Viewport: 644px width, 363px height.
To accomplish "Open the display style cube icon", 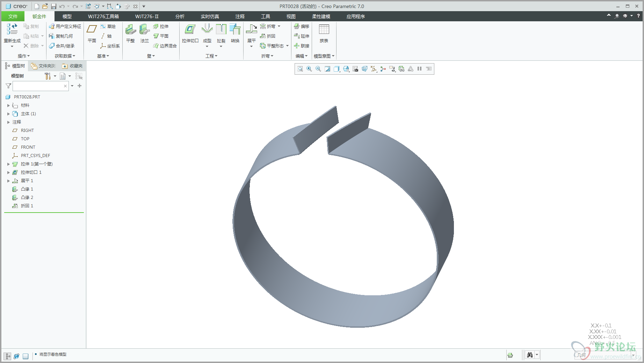I will click(337, 69).
